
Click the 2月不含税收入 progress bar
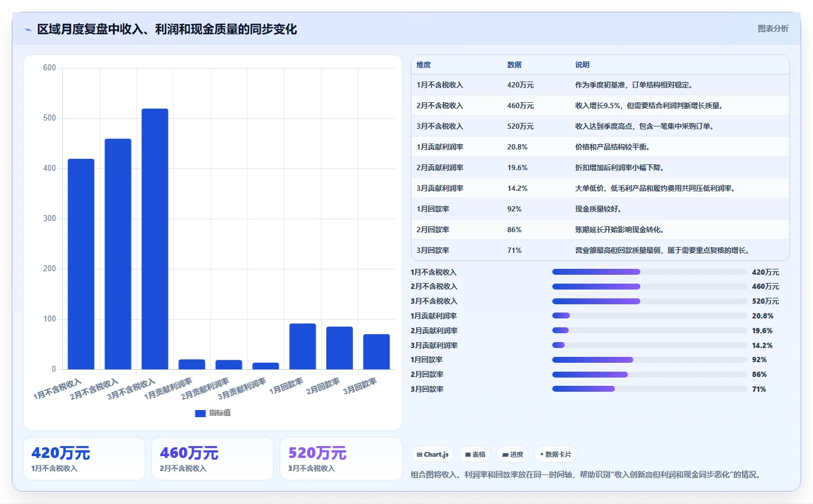649,287
